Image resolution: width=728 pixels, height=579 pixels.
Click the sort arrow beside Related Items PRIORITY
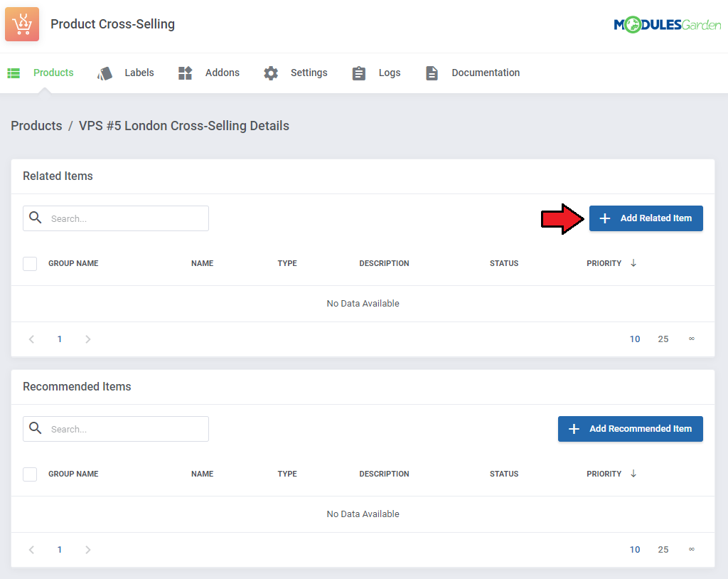click(633, 263)
